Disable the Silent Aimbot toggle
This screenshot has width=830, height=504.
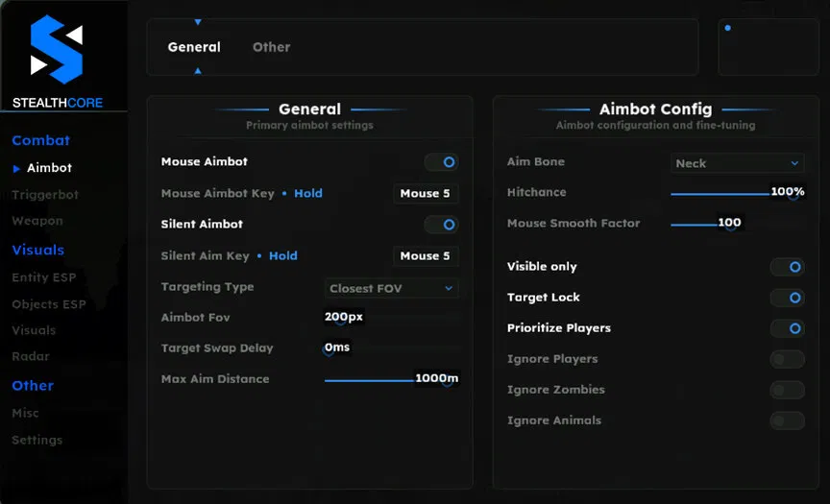(442, 224)
